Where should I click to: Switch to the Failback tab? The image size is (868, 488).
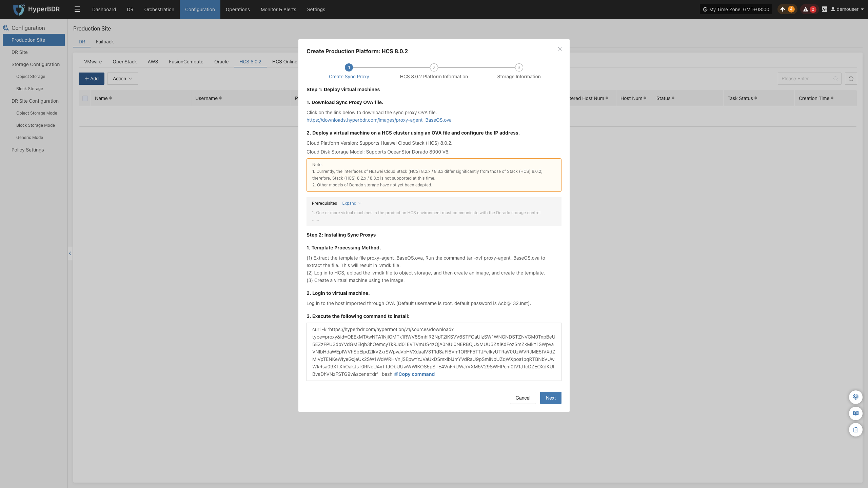(x=105, y=42)
